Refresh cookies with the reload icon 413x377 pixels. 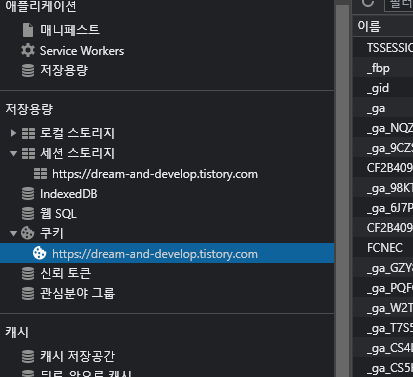tap(368, 3)
